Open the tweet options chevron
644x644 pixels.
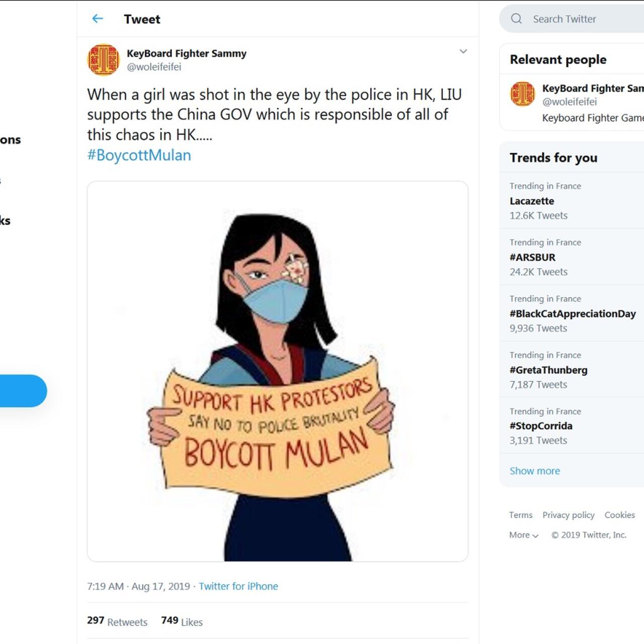[463, 51]
